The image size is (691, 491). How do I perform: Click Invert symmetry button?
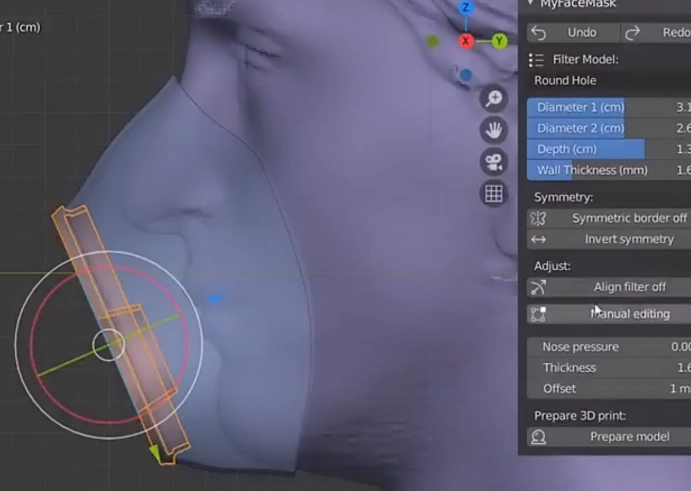pos(609,240)
